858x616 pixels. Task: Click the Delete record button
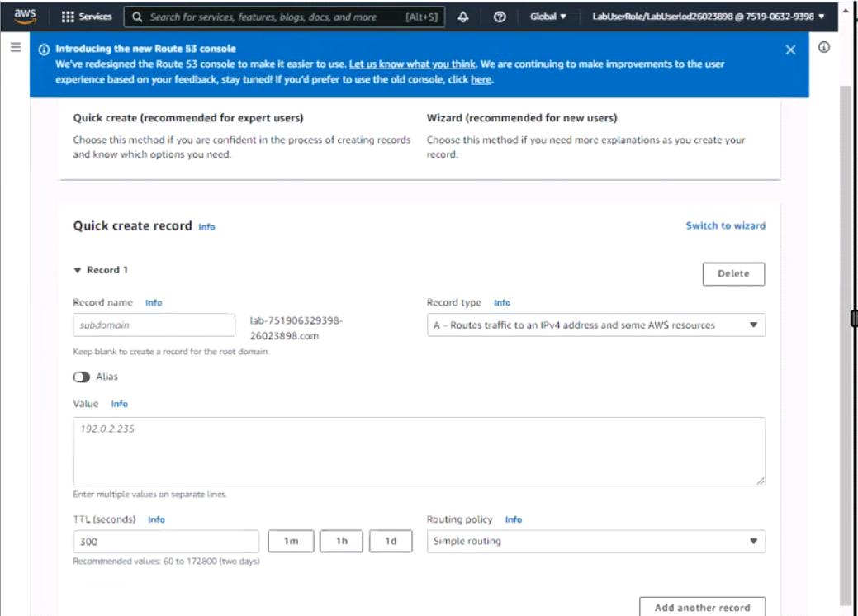tap(732, 274)
